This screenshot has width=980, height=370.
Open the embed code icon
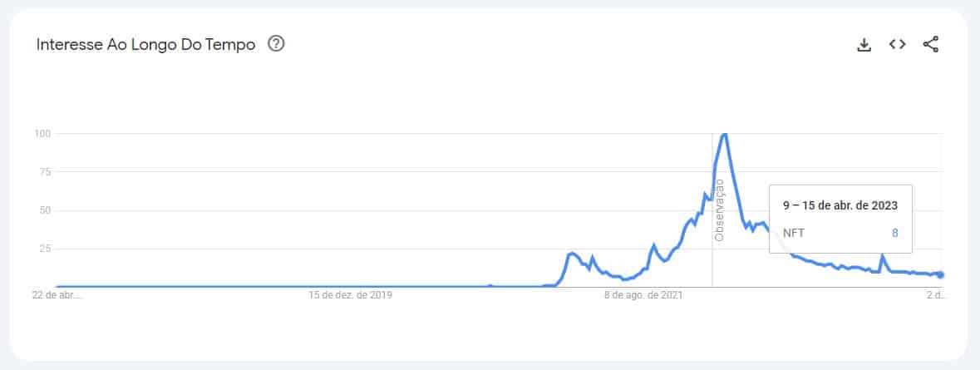[x=898, y=44]
